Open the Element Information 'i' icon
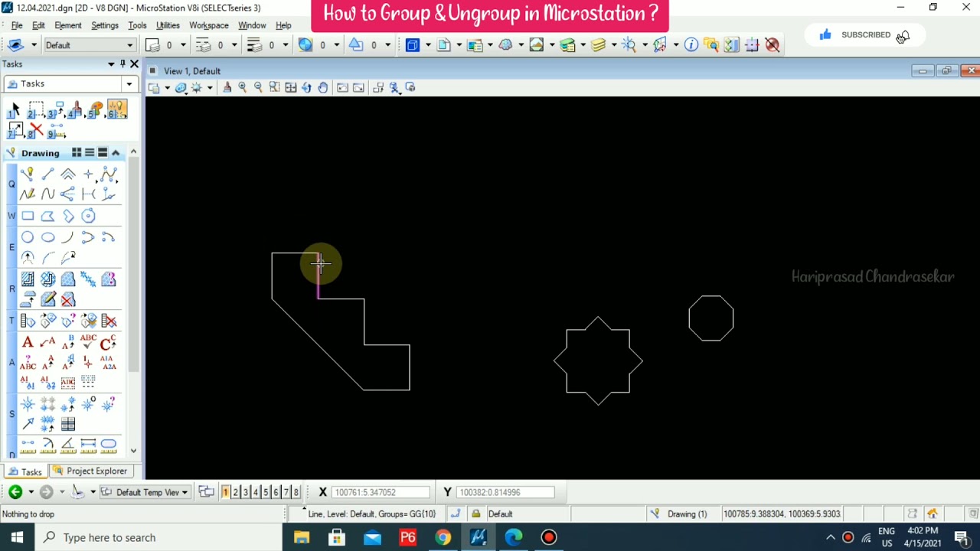The height and width of the screenshot is (551, 980). (x=691, y=45)
